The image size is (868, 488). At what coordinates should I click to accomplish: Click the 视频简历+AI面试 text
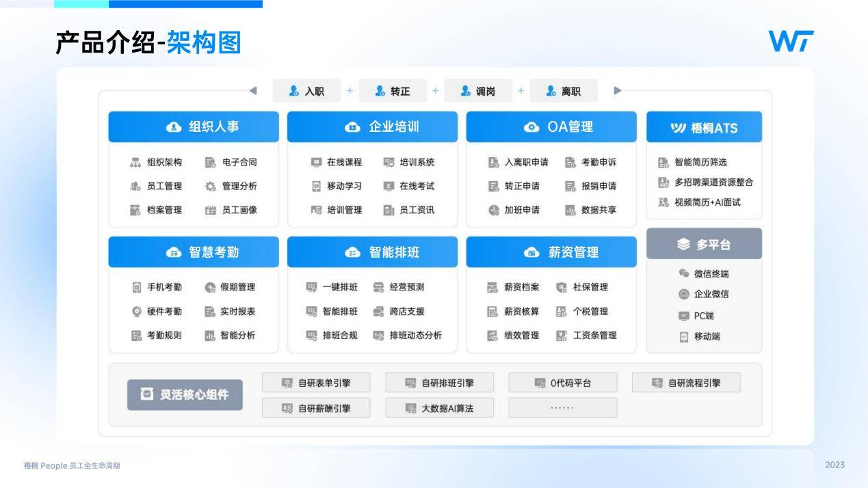tap(707, 202)
